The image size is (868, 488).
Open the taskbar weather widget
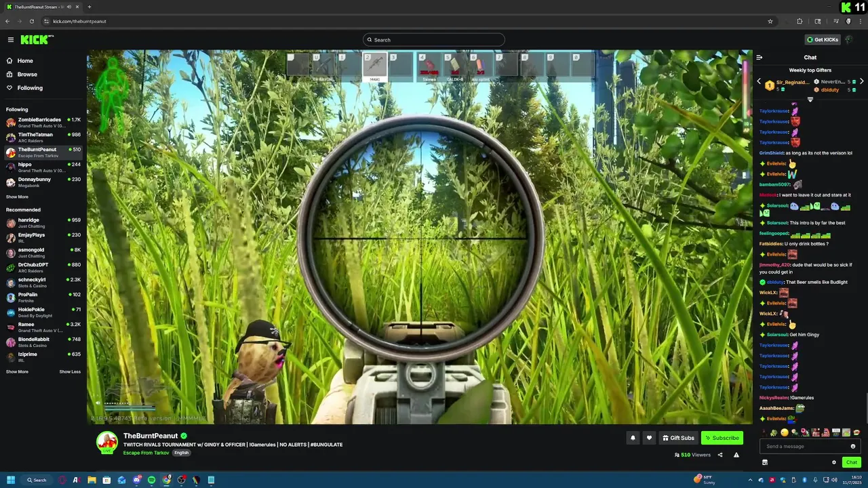coord(705,479)
